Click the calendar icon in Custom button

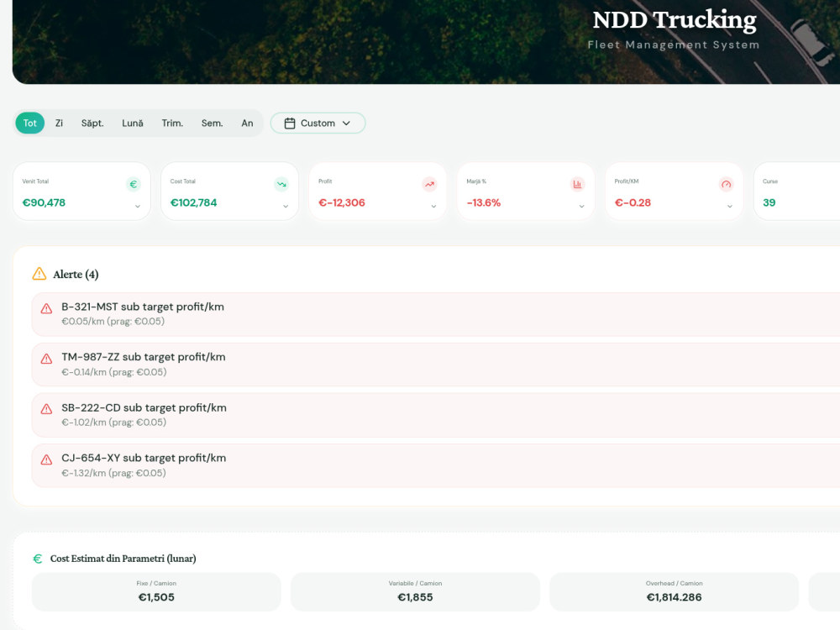[290, 123]
